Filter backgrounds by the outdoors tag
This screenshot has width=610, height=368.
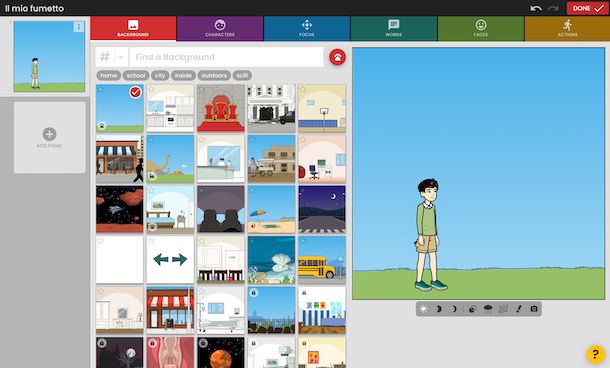point(214,75)
